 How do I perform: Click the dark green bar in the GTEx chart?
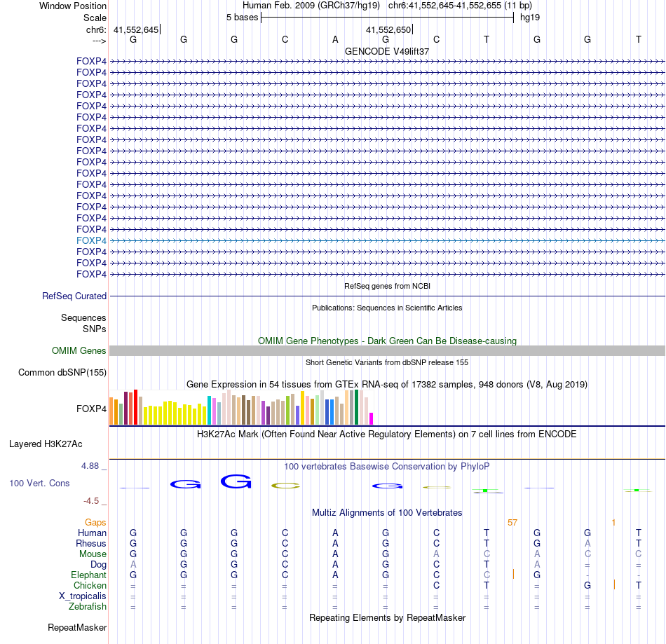356,407
